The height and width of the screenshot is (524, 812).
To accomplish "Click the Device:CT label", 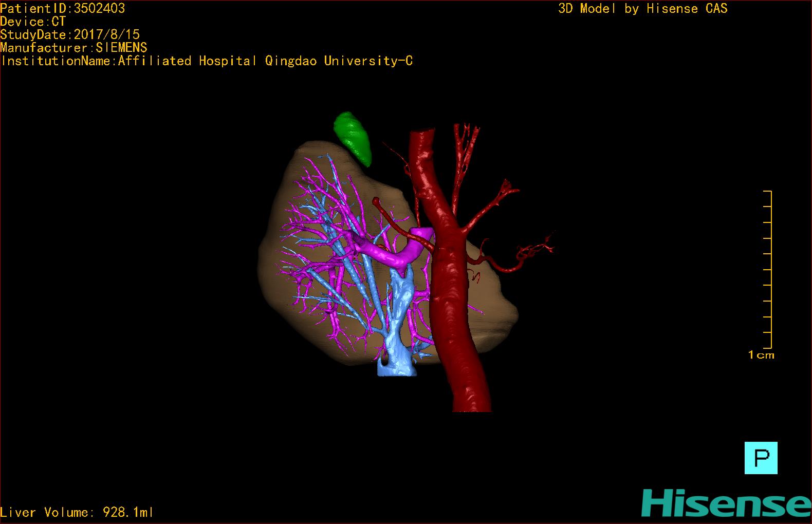I will coord(33,22).
